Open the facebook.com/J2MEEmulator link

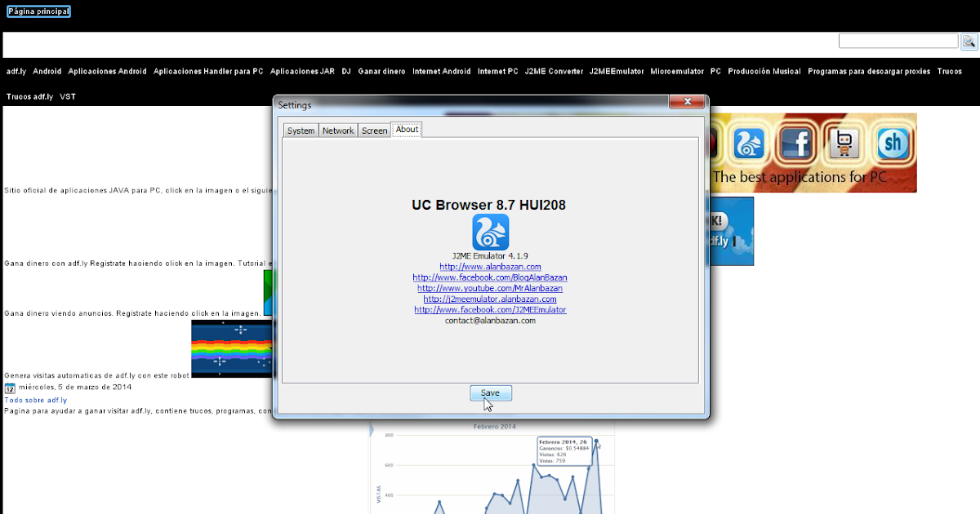click(x=490, y=310)
